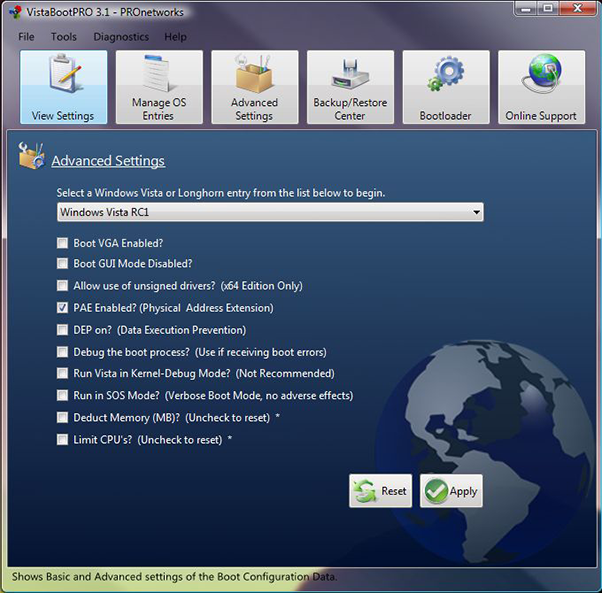The image size is (602, 593).
Task: Open the Tools menu
Action: tap(64, 37)
